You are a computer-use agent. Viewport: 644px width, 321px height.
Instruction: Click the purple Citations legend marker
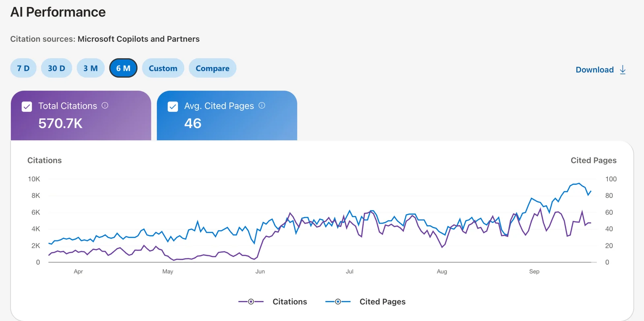coord(251,302)
